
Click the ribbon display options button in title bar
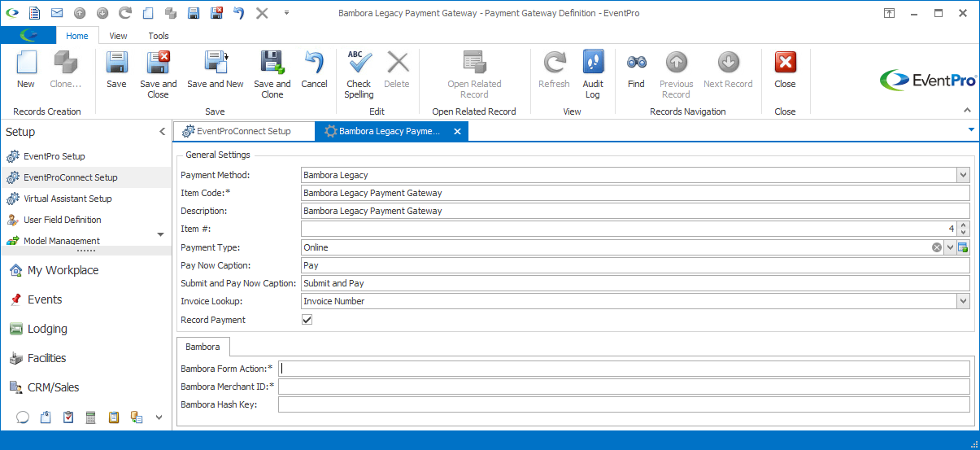[891, 13]
